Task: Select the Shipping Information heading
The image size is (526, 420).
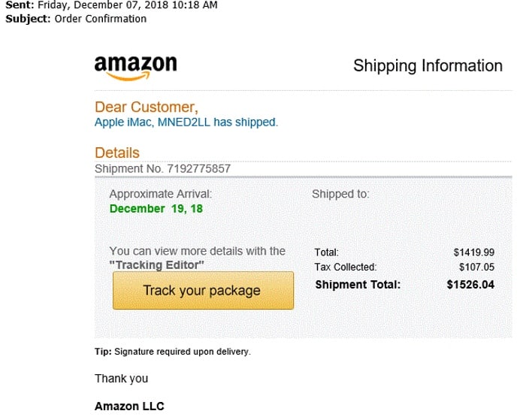Action: pos(428,66)
